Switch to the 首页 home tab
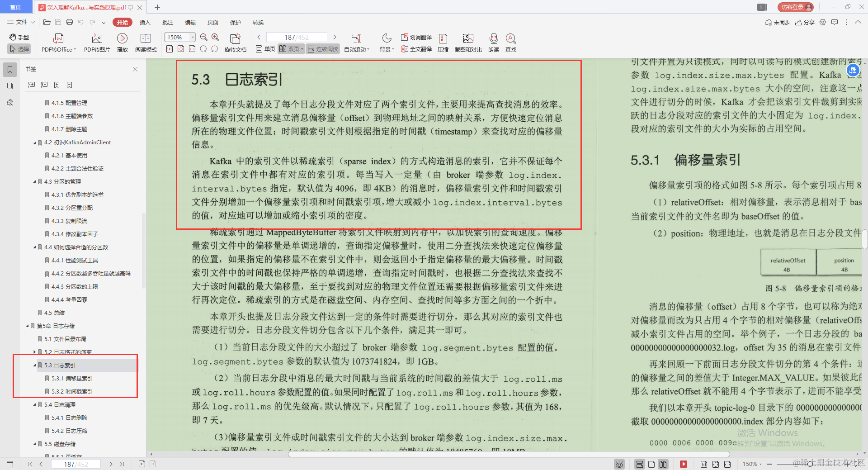Viewport: 868px width, 470px height. point(16,7)
